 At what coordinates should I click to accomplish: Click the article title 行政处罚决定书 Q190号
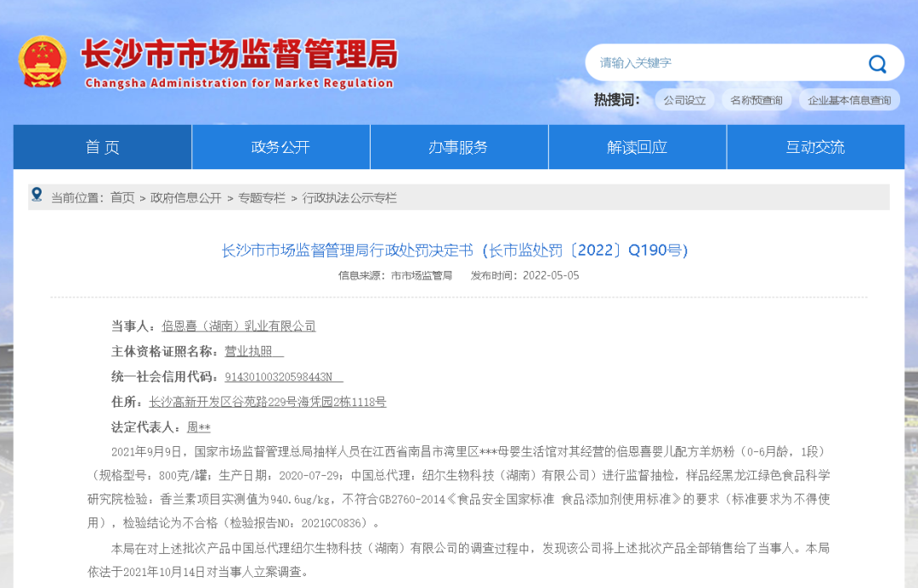[x=454, y=251]
